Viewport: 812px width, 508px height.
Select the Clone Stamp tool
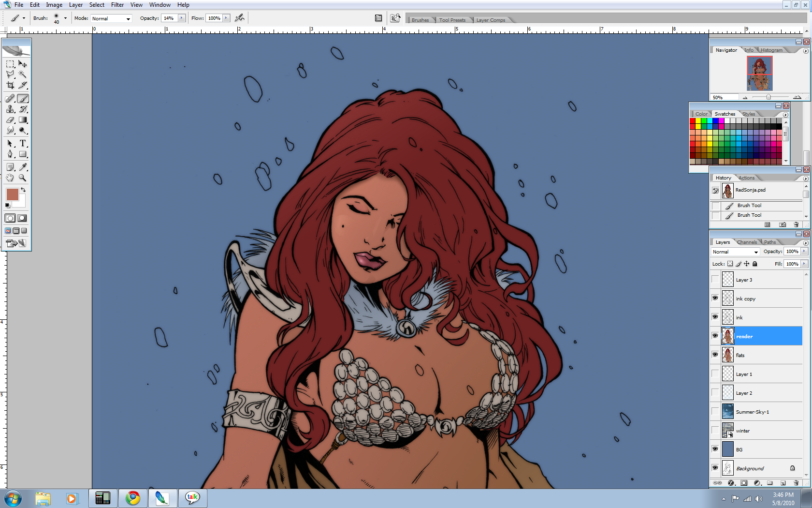coord(10,109)
